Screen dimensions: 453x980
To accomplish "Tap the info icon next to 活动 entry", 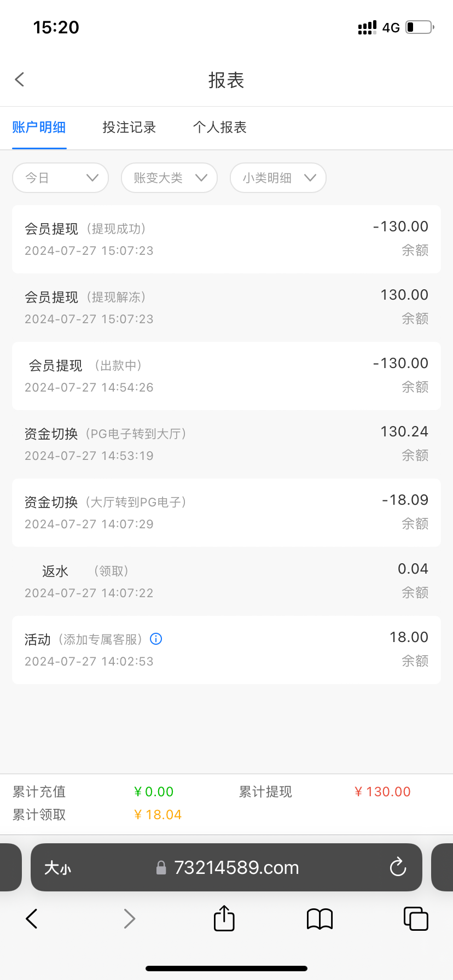I will tap(156, 639).
